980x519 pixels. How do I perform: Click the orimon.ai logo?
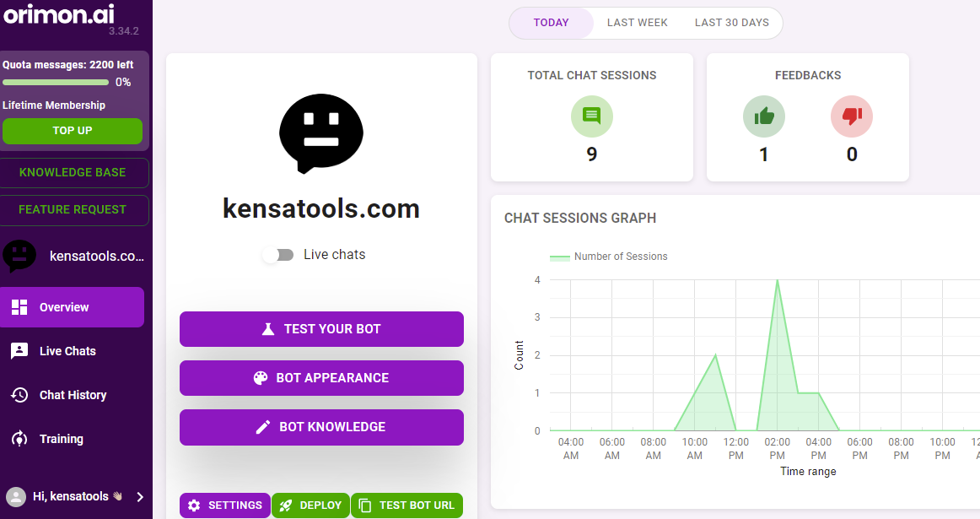coord(59,14)
